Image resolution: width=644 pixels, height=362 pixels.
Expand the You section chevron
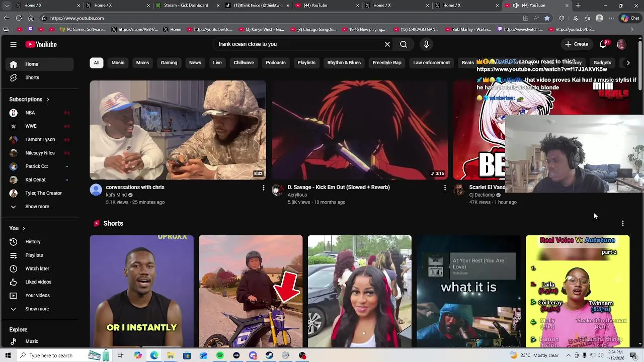pyautogui.click(x=24, y=229)
